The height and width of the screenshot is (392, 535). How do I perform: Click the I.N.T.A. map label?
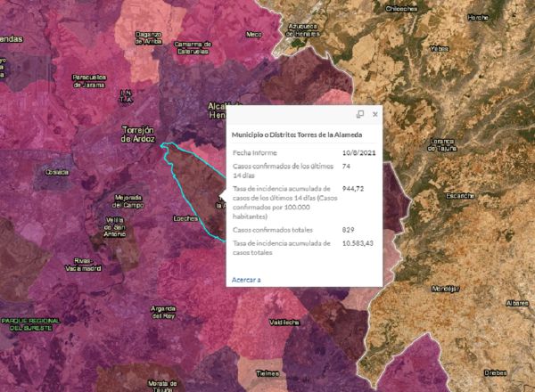click(x=126, y=96)
